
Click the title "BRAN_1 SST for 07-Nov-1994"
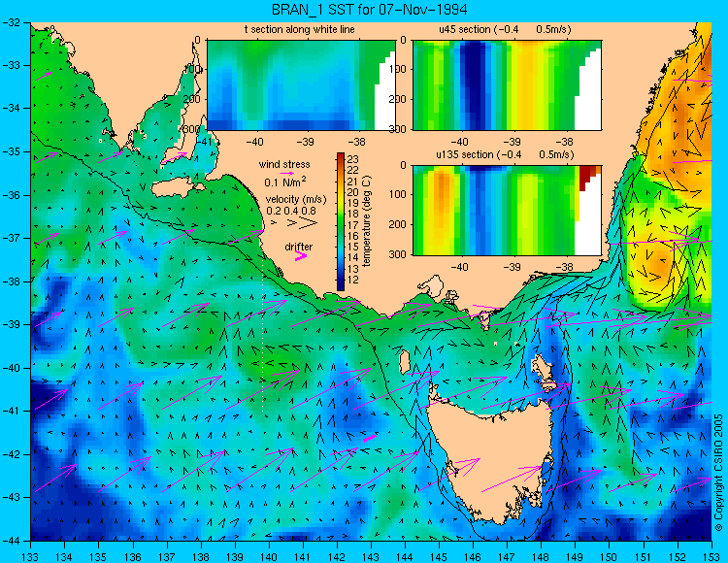point(369,9)
